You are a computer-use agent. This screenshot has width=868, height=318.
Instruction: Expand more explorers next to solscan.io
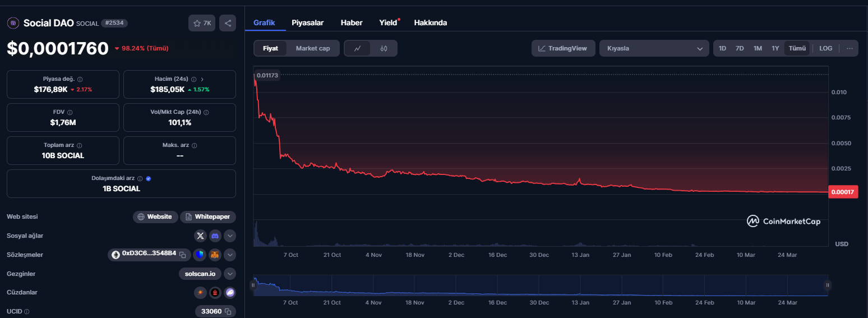[230, 274]
